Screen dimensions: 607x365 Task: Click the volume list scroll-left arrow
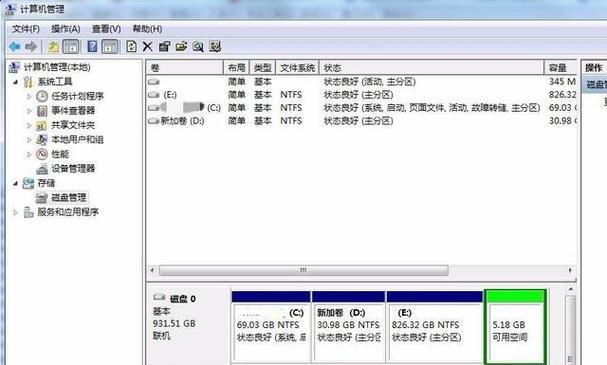coord(152,270)
